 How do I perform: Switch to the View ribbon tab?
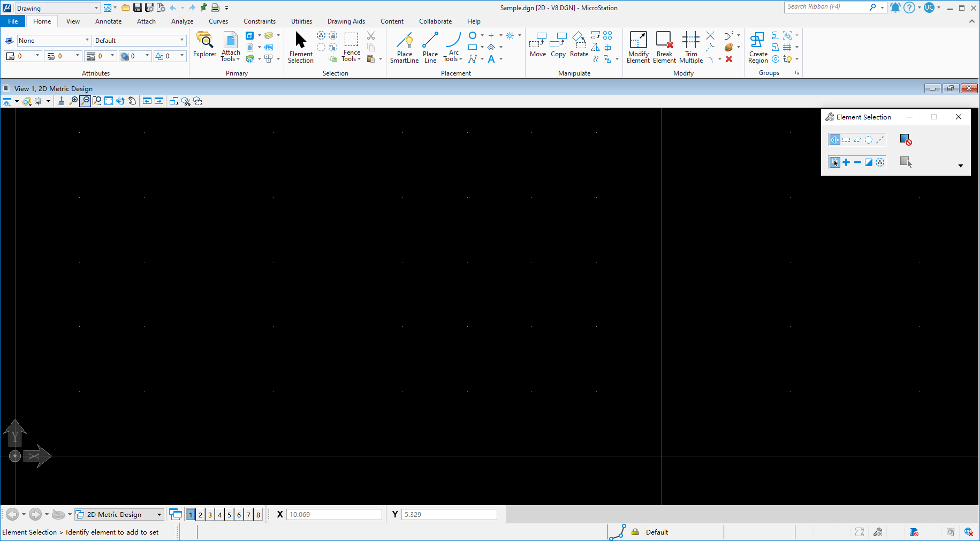tap(73, 21)
